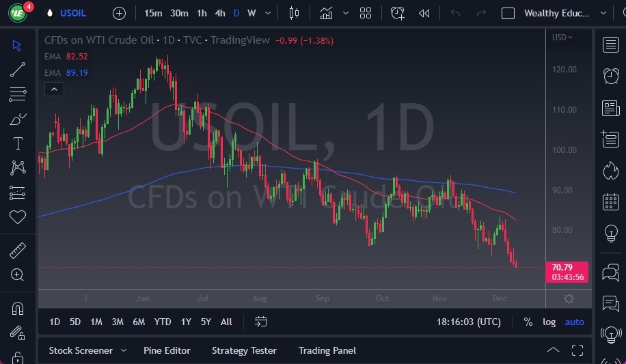Open the Wealthy Educ layout name
Screen dimensions: 626x364
pyautogui.click(x=556, y=13)
